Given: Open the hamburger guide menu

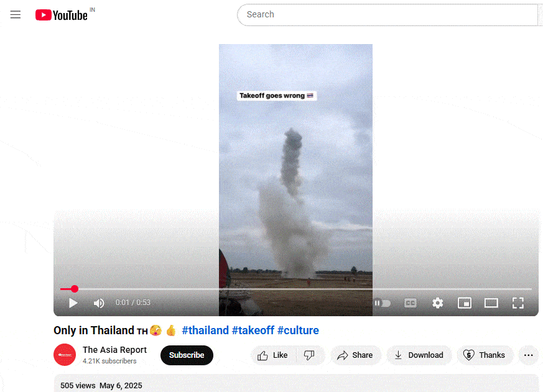Looking at the screenshot, I should (15, 14).
